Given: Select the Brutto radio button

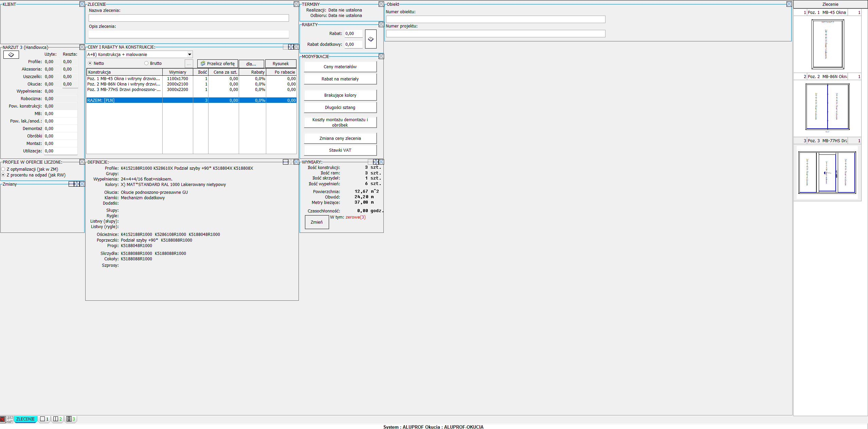Looking at the screenshot, I should click(146, 63).
